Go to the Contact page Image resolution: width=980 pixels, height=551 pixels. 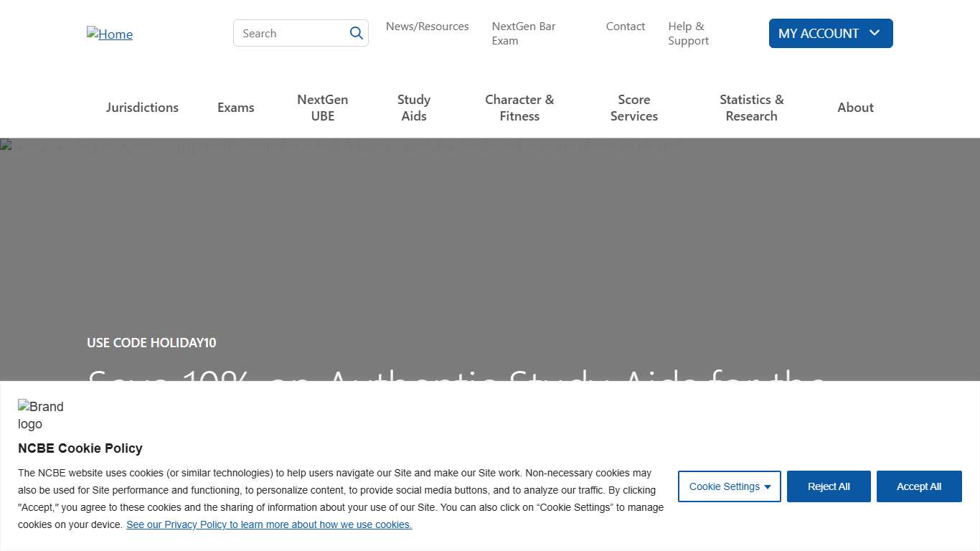pos(625,27)
